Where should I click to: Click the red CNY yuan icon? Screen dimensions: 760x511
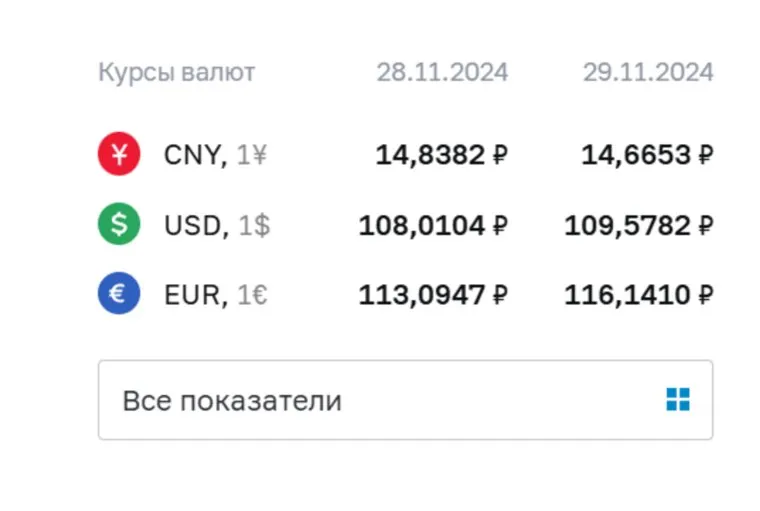[x=119, y=155]
